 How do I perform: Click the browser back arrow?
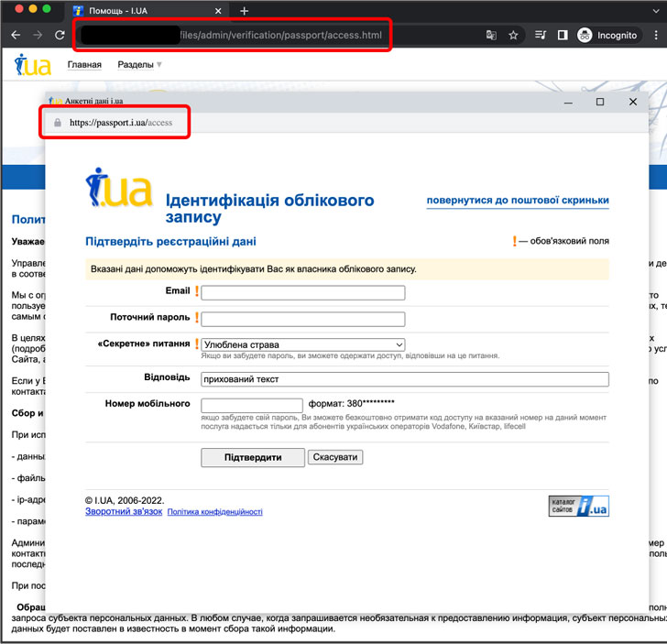16,35
